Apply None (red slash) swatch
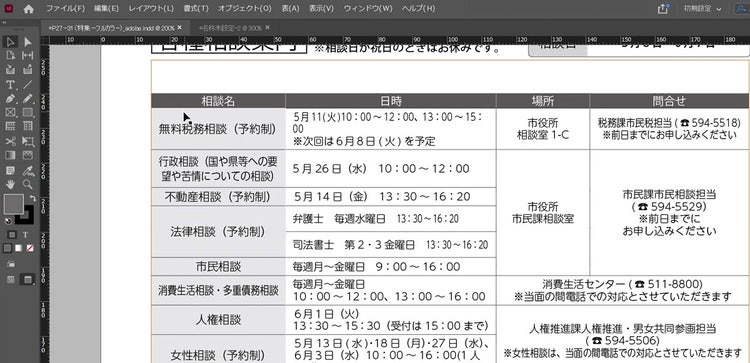Viewport: 750px width, 363px height. (30, 248)
